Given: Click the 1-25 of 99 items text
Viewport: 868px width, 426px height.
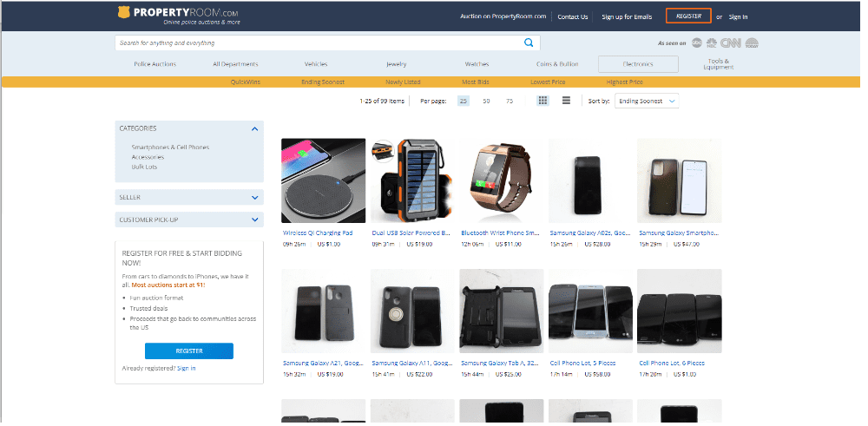Looking at the screenshot, I should click(382, 102).
